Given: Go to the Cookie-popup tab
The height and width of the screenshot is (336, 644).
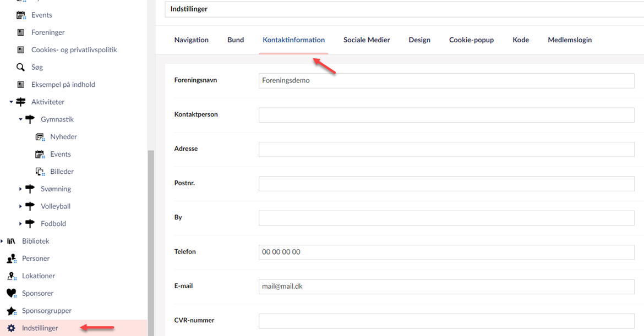Looking at the screenshot, I should [x=471, y=40].
